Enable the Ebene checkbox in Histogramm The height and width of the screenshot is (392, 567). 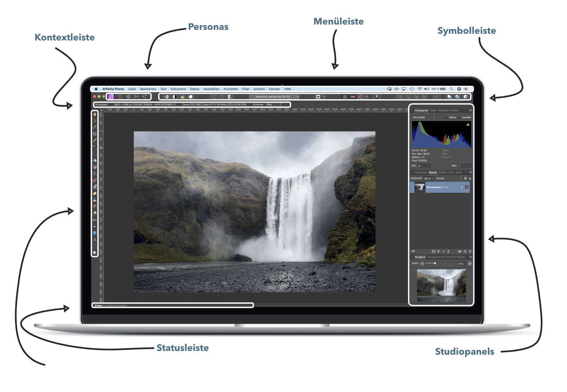[446, 118]
